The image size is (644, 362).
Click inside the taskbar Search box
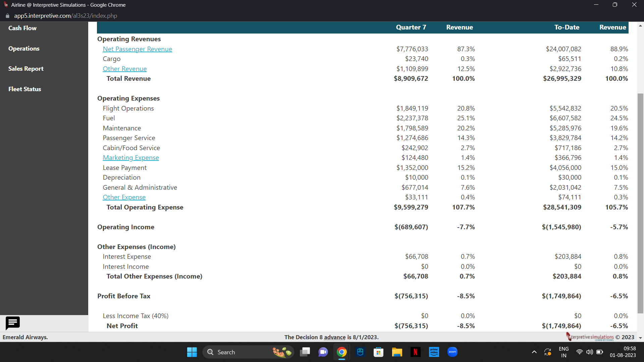pos(248,352)
